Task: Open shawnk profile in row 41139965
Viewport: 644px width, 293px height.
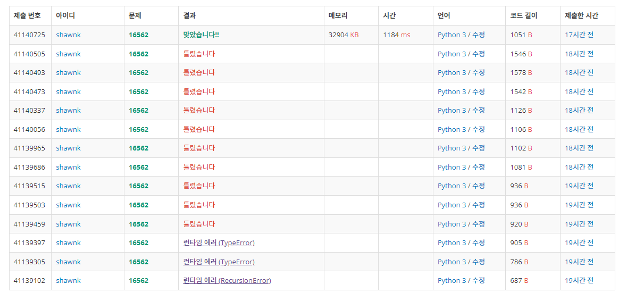Action: click(68, 148)
